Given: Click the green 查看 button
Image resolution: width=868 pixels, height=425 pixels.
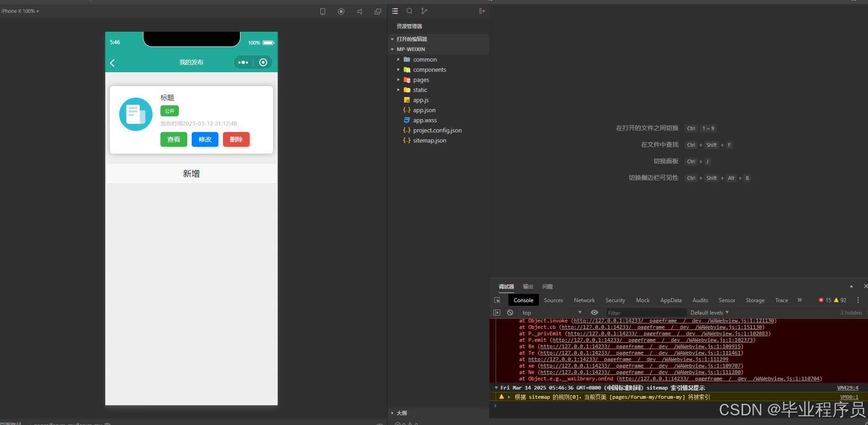Looking at the screenshot, I should click(174, 139).
